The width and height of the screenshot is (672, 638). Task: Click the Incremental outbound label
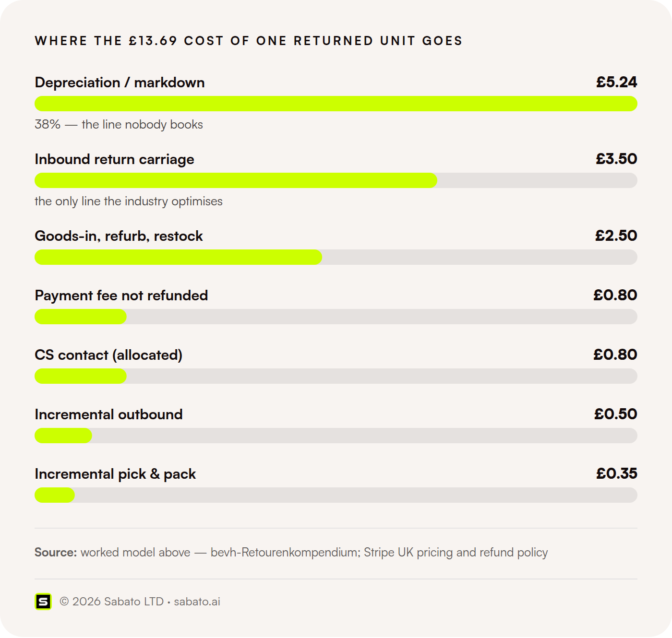(108, 414)
